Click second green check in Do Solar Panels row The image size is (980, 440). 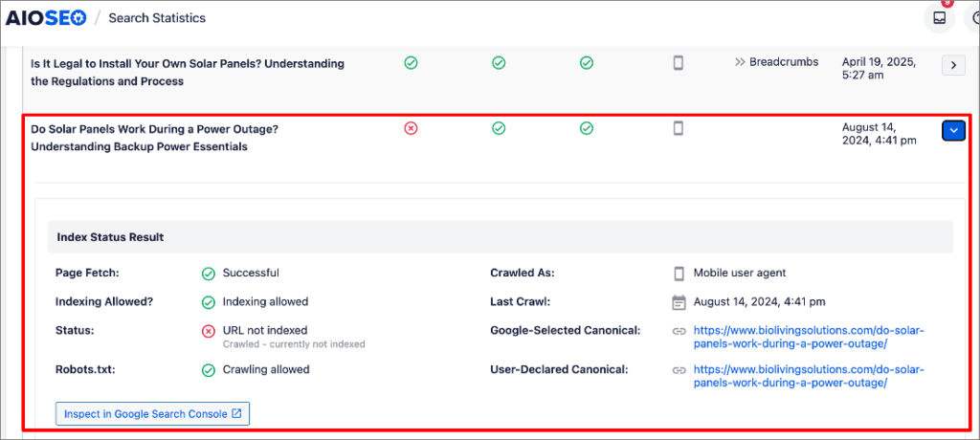[x=498, y=128]
